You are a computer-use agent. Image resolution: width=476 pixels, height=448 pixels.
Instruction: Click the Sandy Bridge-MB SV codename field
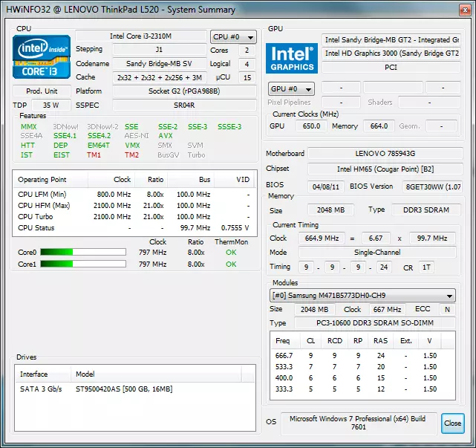tap(160, 63)
